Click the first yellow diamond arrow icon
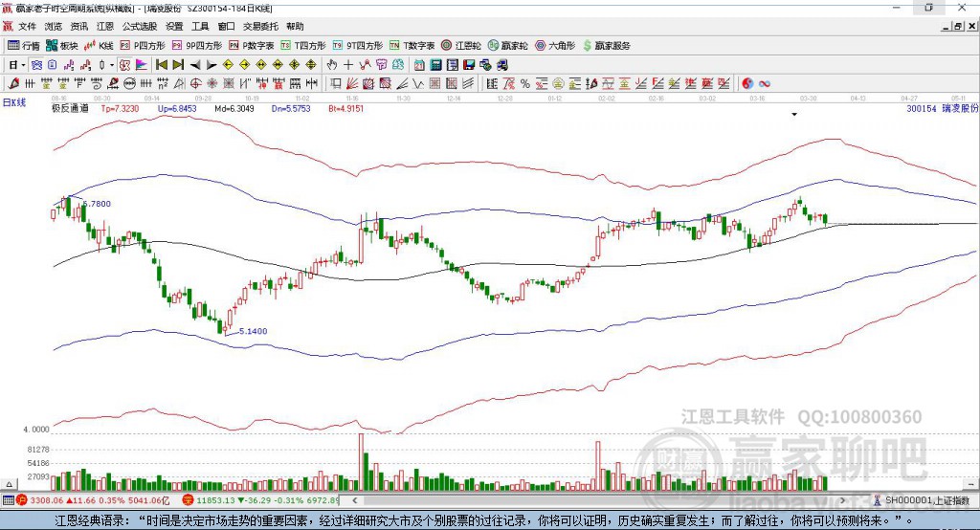This screenshot has height=530, width=980. click(228, 65)
